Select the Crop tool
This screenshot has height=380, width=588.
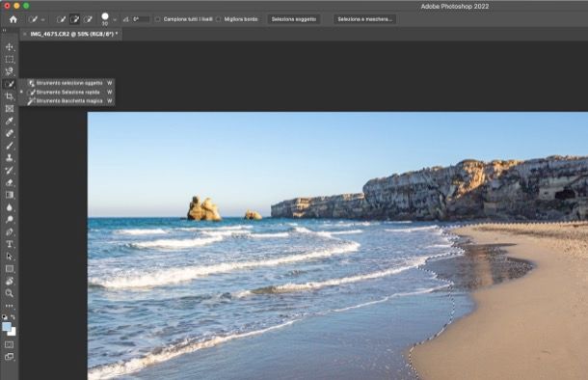[10, 96]
